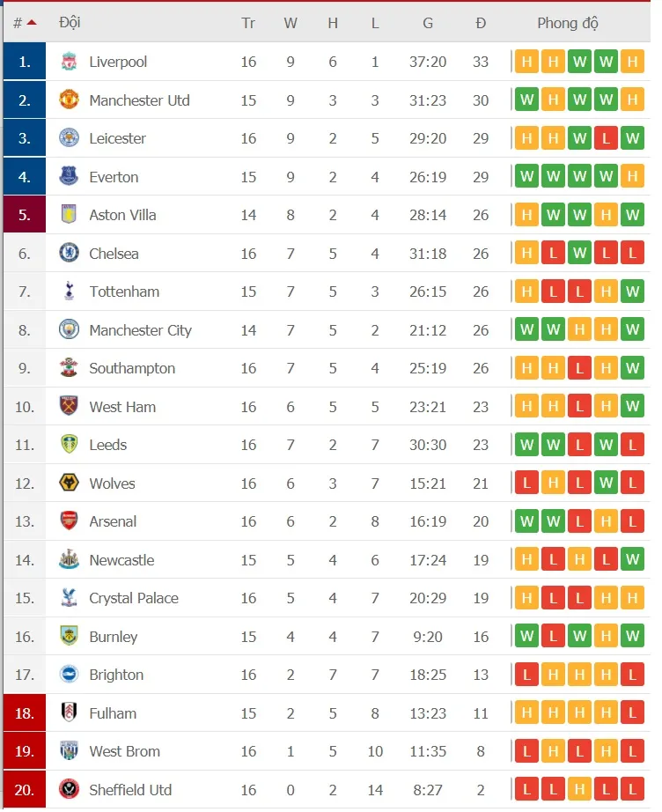The height and width of the screenshot is (812, 662).
Task: Click Liverpool's first yellow H form badge
Action: [527, 62]
